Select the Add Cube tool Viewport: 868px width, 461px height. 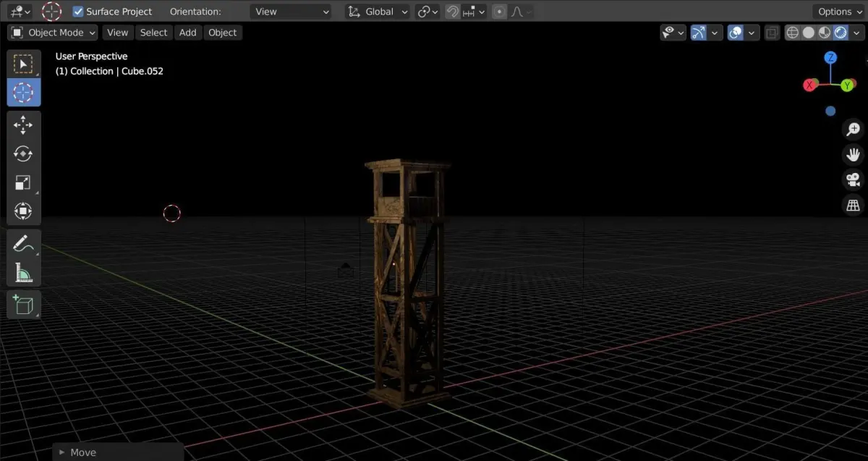pyautogui.click(x=24, y=305)
